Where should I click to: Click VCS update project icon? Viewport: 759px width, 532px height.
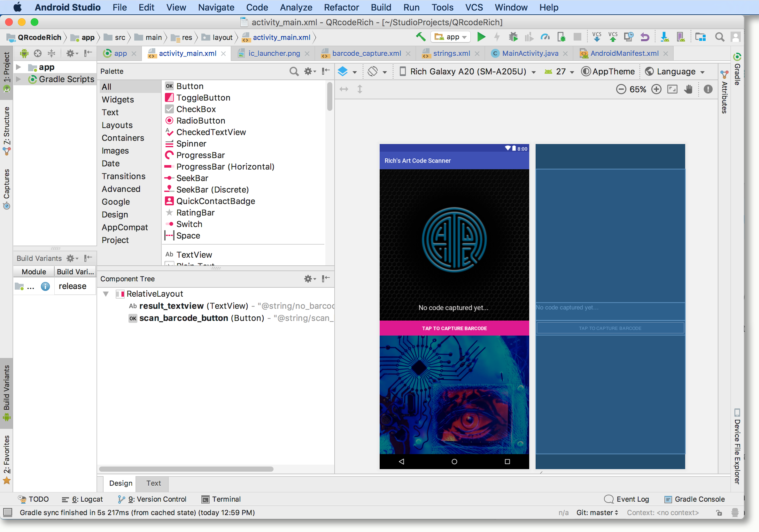coord(597,37)
